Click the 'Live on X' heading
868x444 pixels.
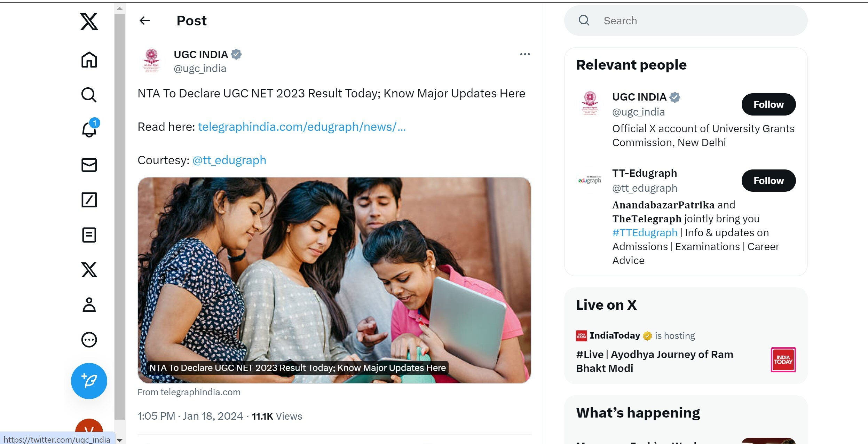(x=606, y=305)
